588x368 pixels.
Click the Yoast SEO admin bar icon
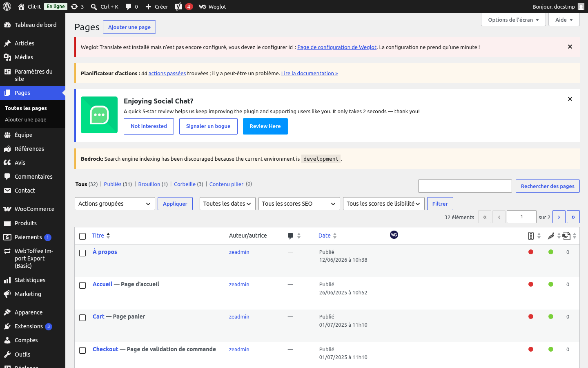click(178, 7)
